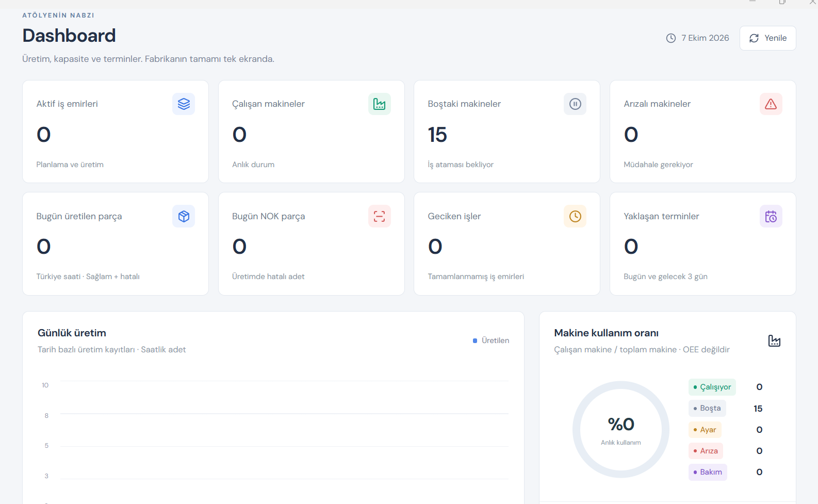Click the Günlük üretim chart title

pyautogui.click(x=72, y=333)
